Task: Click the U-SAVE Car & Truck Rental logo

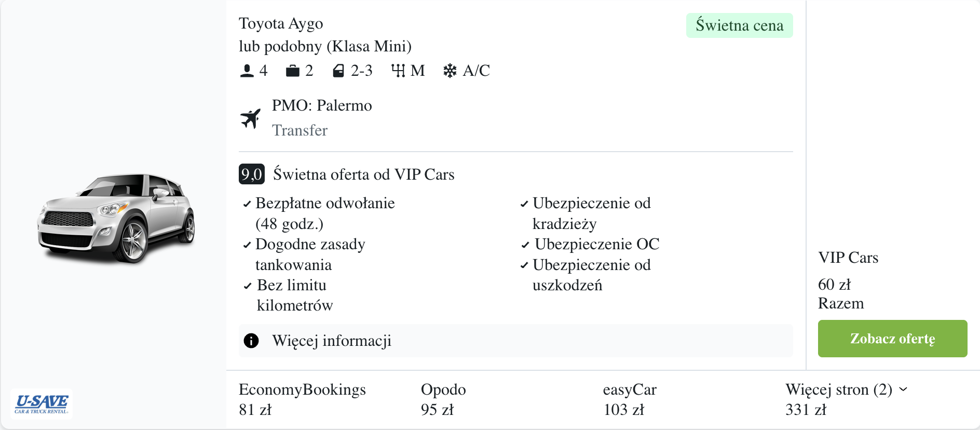Action: tap(42, 402)
